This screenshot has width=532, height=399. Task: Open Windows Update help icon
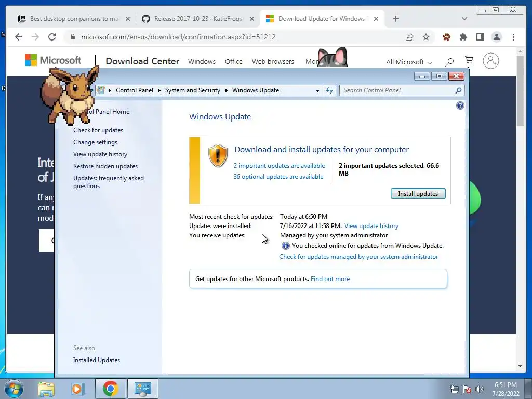click(x=460, y=105)
